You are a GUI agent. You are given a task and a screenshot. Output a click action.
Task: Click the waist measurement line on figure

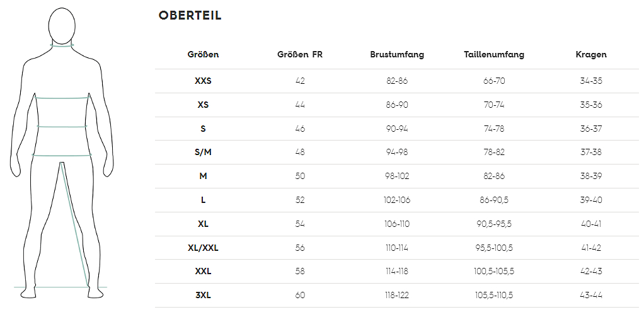[x=62, y=126]
